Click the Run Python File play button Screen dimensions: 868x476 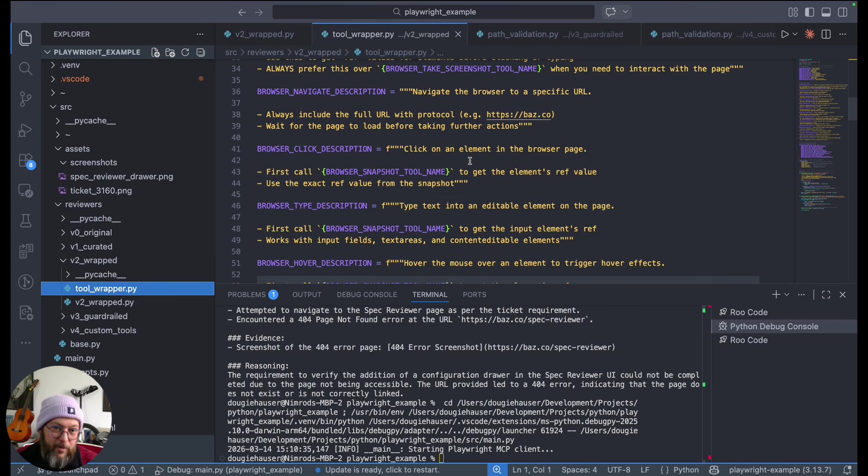785,34
